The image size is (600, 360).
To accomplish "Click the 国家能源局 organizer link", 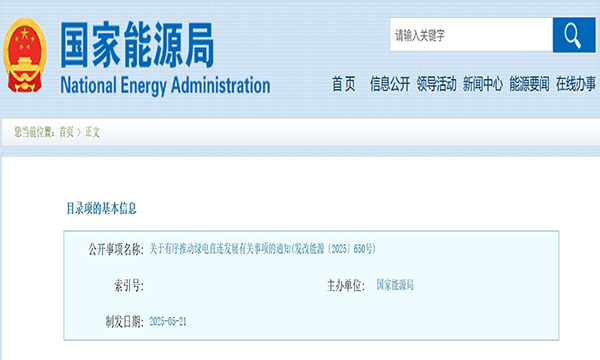I will 395,285.
